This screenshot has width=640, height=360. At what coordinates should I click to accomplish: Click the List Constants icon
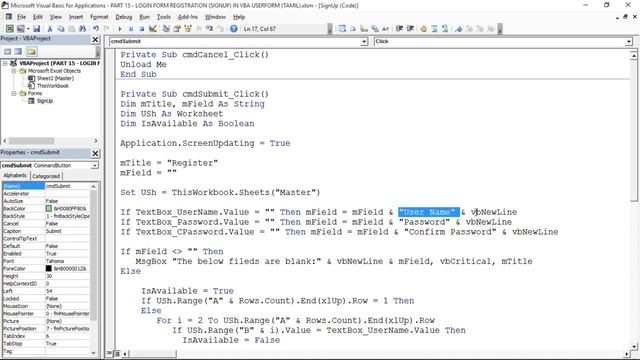(x=353, y=29)
